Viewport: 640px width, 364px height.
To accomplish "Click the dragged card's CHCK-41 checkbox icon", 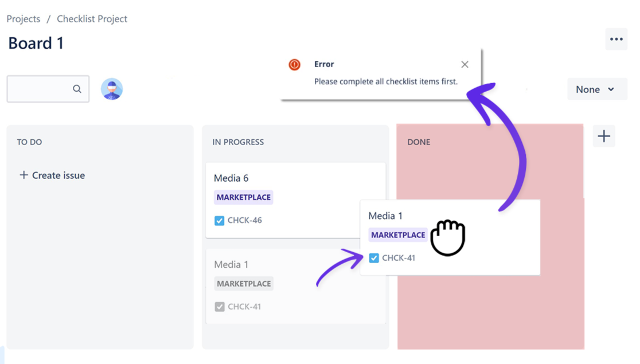I will (x=374, y=258).
